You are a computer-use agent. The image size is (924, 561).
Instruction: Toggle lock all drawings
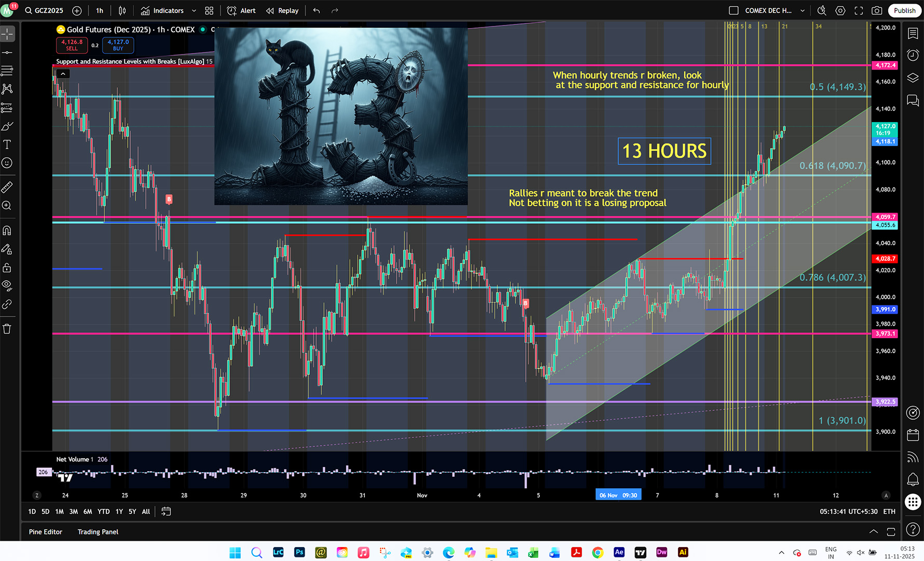click(7, 268)
